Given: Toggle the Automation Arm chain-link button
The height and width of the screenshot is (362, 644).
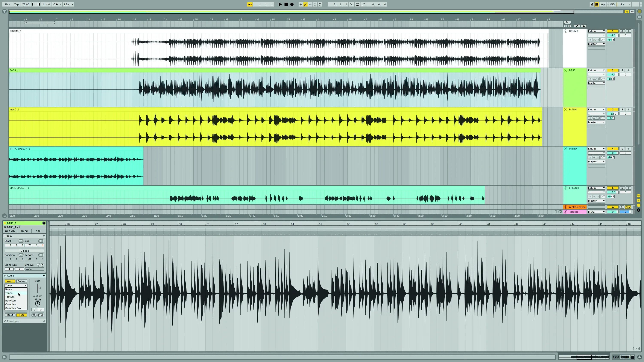Looking at the screenshot, I should (x=305, y=4).
